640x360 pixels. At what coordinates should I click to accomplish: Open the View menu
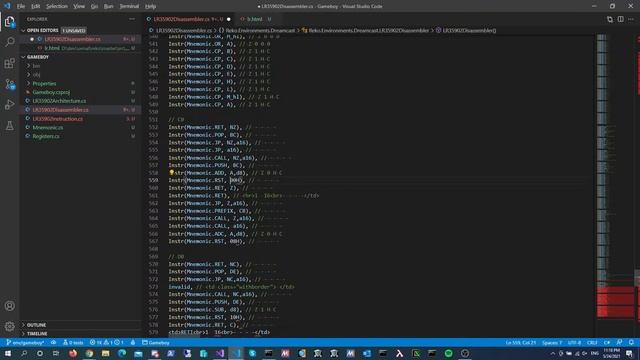coord(79,7)
